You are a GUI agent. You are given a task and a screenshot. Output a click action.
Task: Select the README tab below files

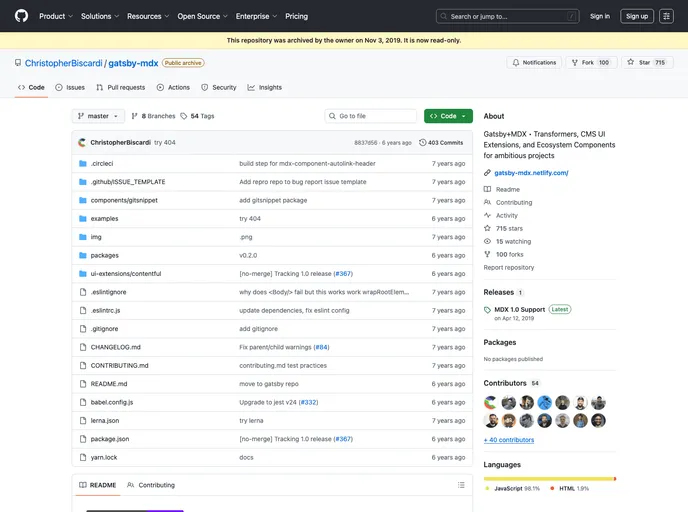coord(97,486)
